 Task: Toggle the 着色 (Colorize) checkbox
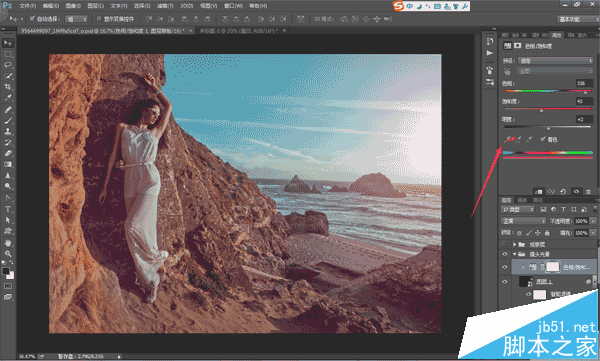(543, 139)
